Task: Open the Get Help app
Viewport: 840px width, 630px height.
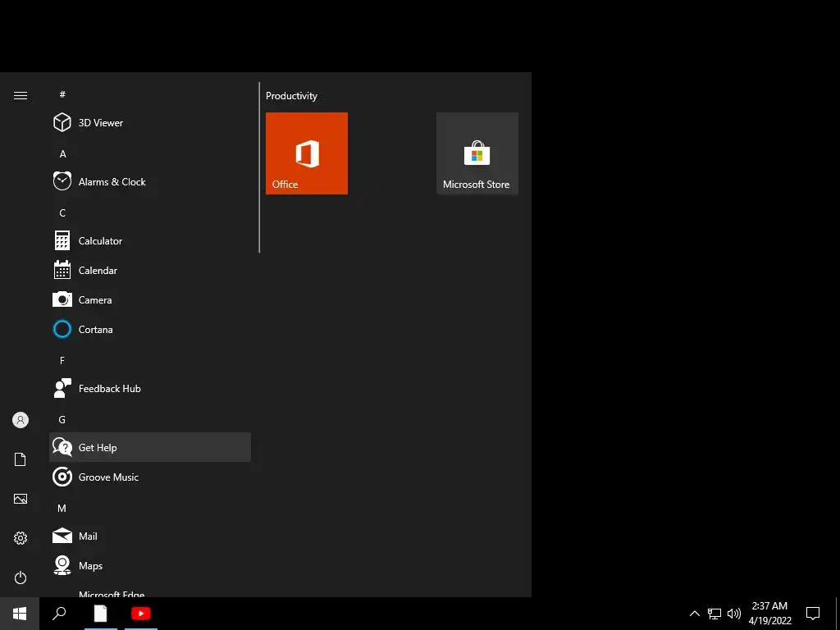Action: 150,447
